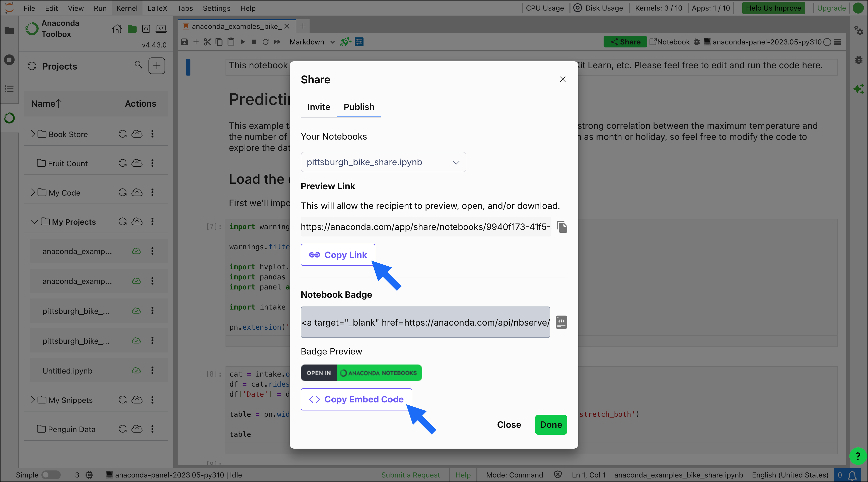Expand the My Code folder
Image resolution: width=868 pixels, height=482 pixels.
pos(33,192)
